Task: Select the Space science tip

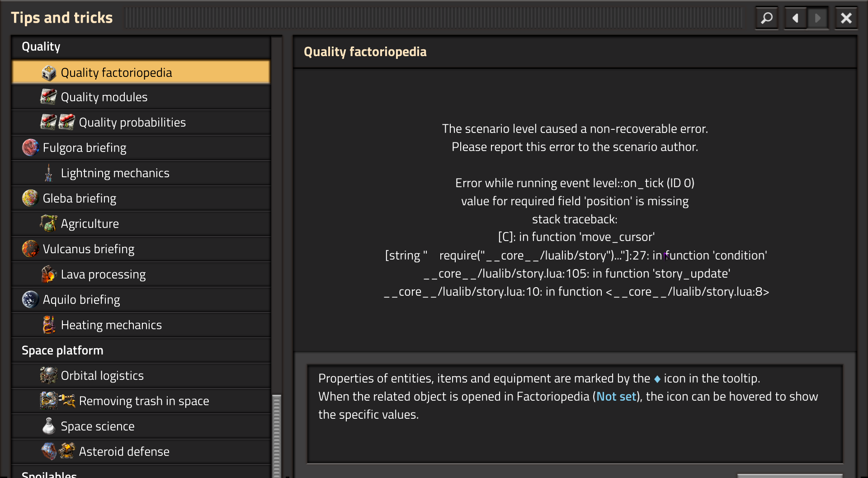Action: 141,426
